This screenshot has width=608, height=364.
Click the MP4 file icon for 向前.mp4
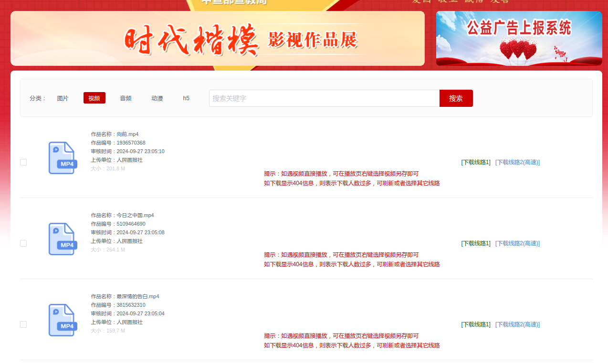point(63,158)
